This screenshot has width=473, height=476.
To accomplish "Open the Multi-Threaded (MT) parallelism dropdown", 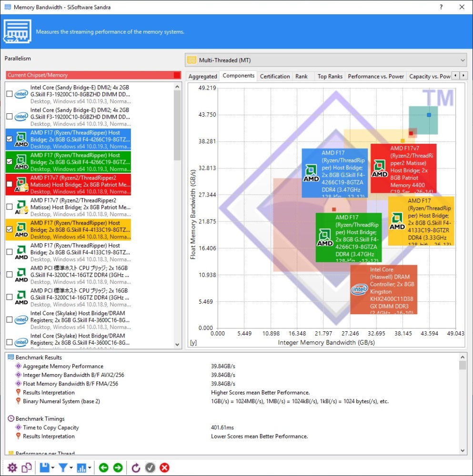I will point(326,60).
